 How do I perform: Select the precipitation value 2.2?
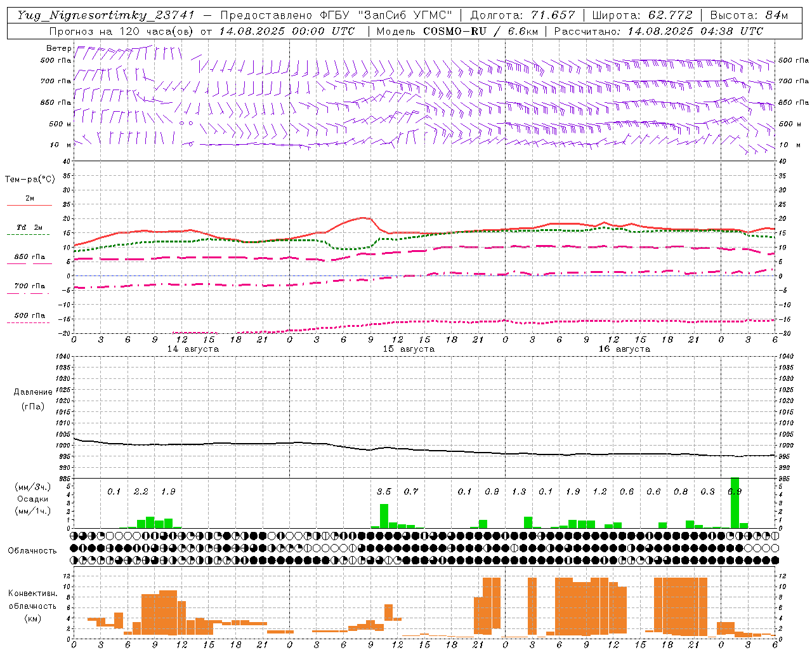coord(141,492)
